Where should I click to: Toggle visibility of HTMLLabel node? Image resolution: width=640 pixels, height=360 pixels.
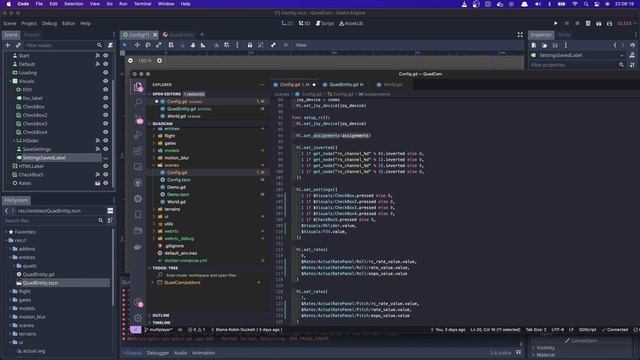106,166
